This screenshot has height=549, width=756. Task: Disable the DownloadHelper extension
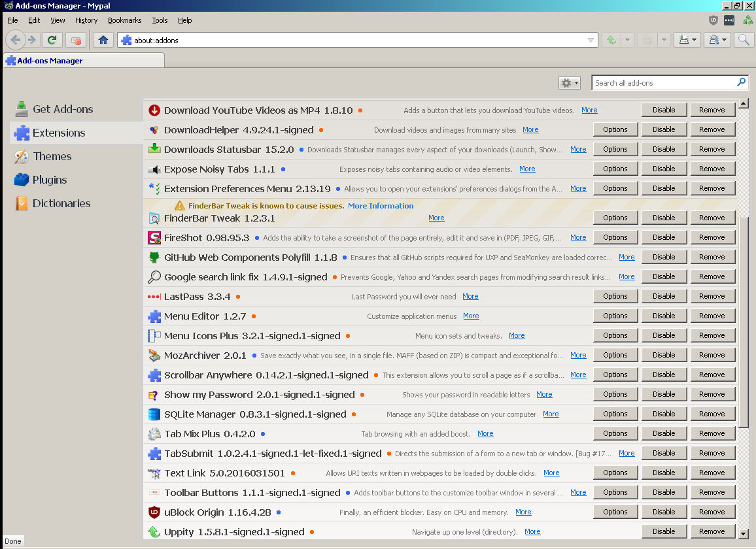(663, 129)
